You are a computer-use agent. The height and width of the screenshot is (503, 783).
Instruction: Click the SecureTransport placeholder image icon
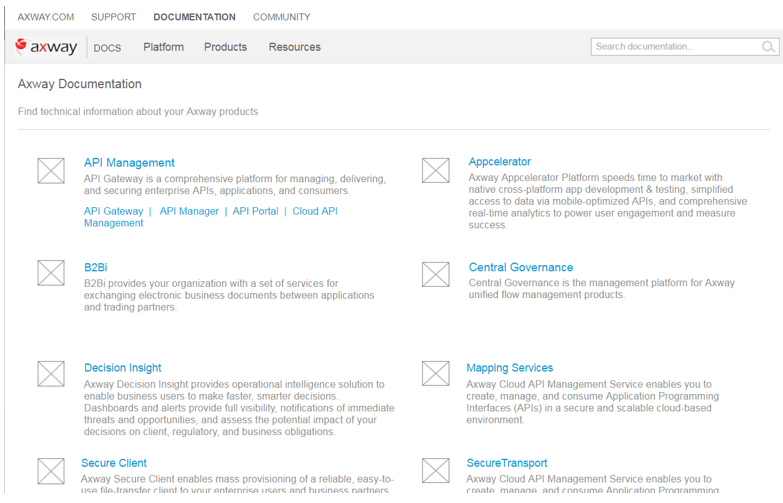435,470
